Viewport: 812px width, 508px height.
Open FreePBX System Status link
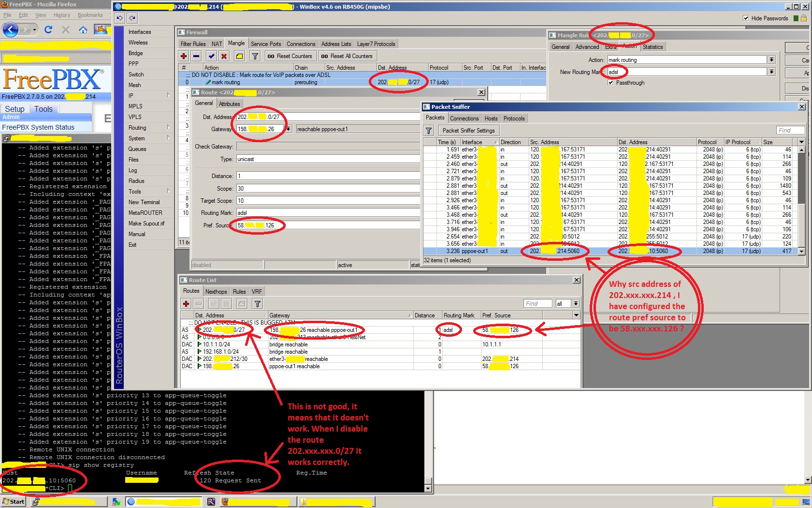pyautogui.click(x=38, y=127)
